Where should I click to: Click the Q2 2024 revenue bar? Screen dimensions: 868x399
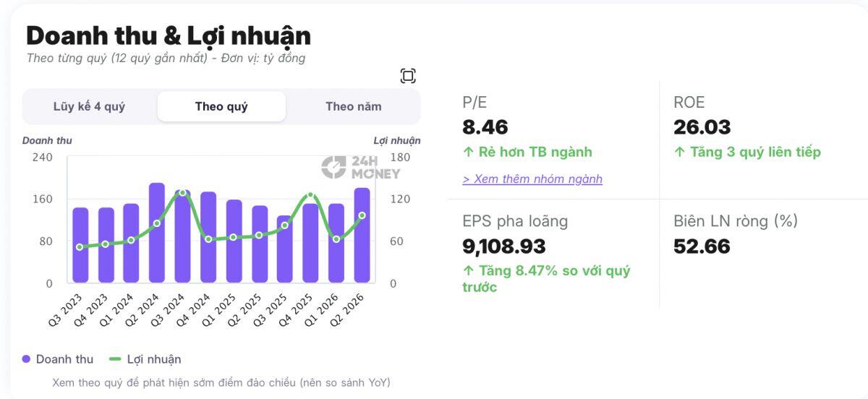[157, 233]
